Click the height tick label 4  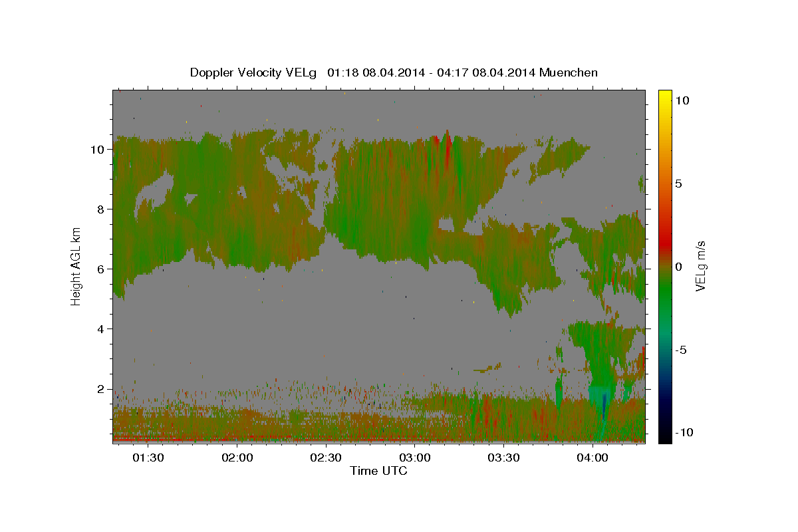point(102,329)
